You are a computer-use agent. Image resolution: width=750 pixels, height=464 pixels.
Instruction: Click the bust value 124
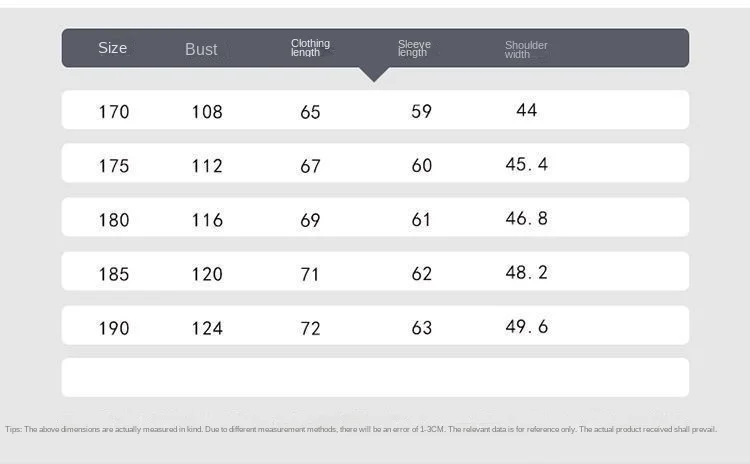click(x=207, y=327)
